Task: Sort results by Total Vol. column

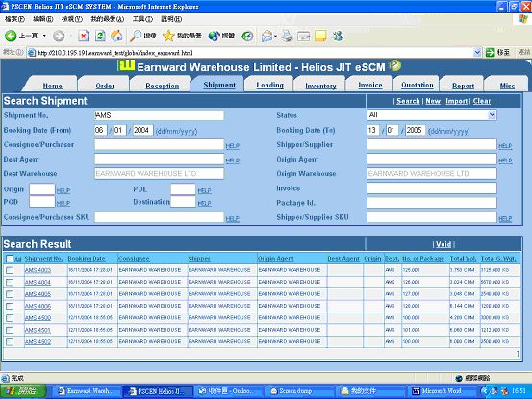Action: pyautogui.click(x=463, y=259)
